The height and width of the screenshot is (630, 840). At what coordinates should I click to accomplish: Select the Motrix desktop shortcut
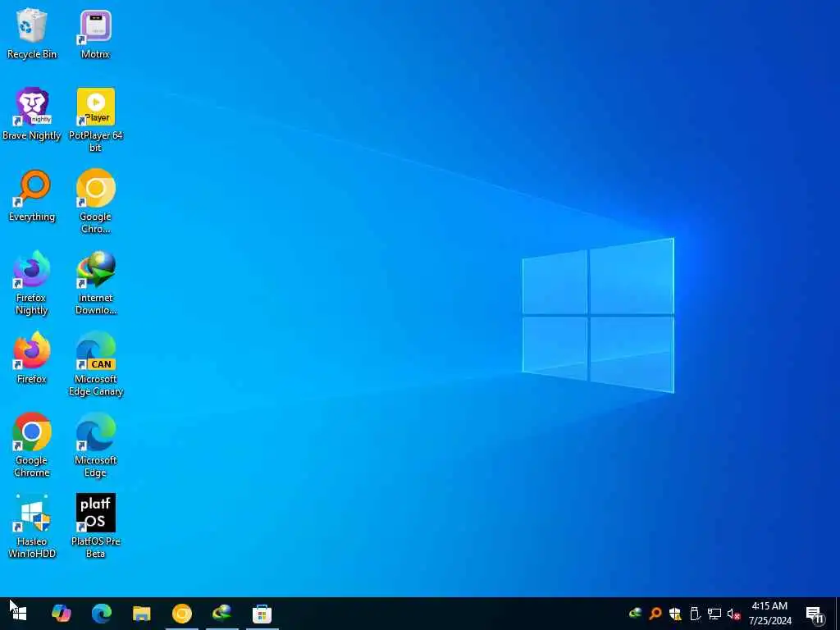coord(95,33)
